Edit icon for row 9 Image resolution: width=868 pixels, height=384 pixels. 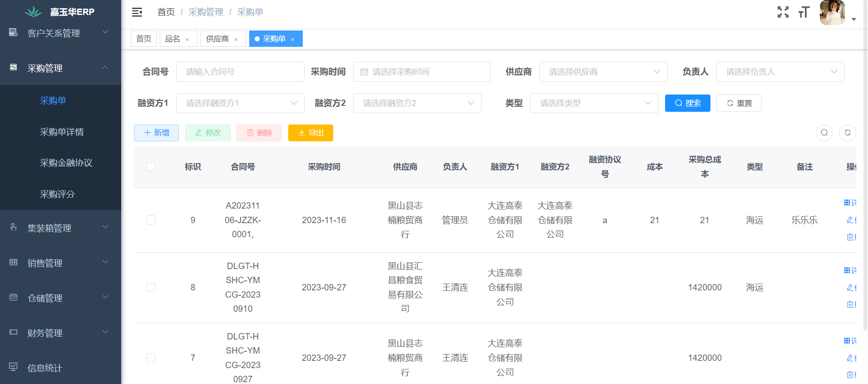(851, 220)
